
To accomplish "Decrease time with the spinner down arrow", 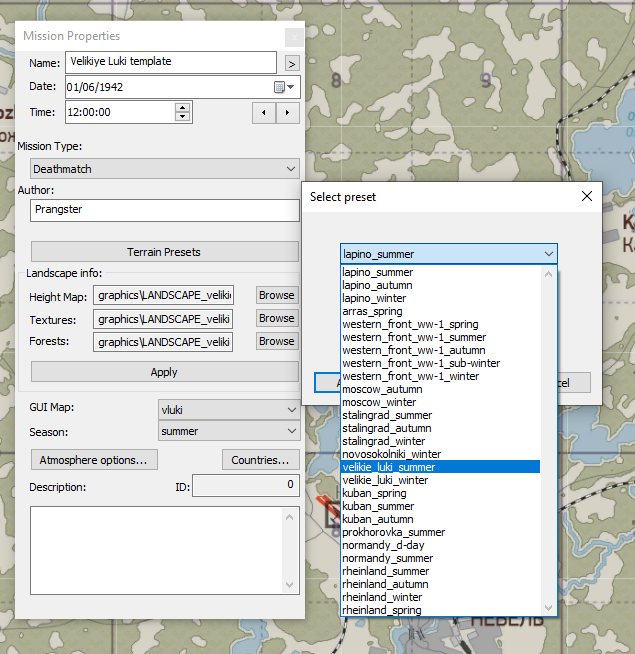I will point(182,117).
